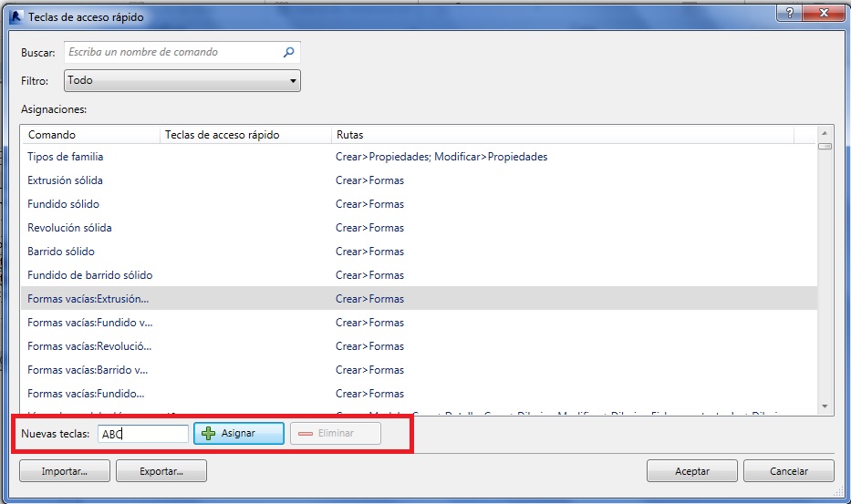Click the Asignar button with plus icon

click(x=239, y=434)
